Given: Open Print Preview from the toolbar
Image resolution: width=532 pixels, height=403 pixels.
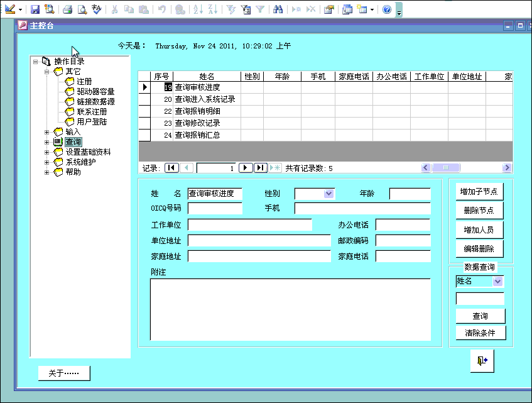Looking at the screenshot, I should (x=82, y=9).
